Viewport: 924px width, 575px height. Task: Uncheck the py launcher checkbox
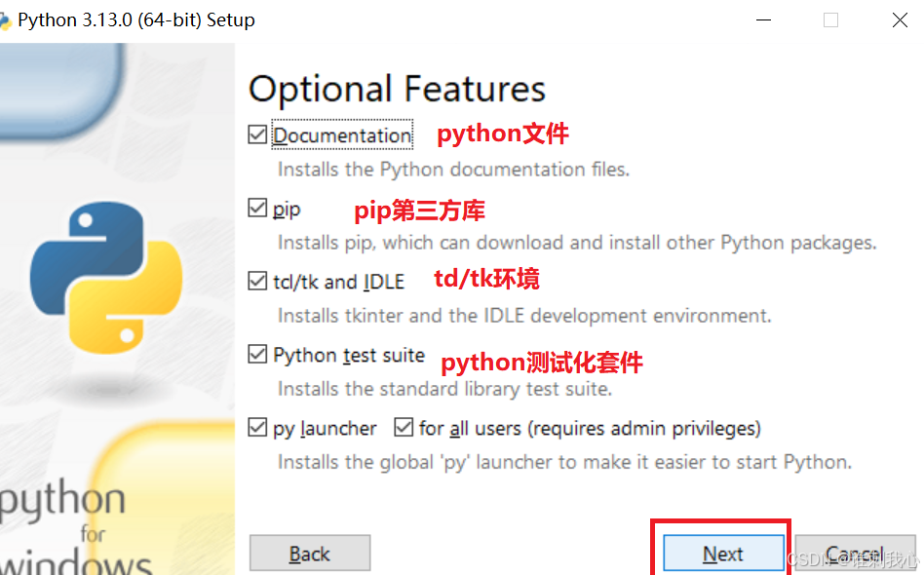click(x=257, y=427)
